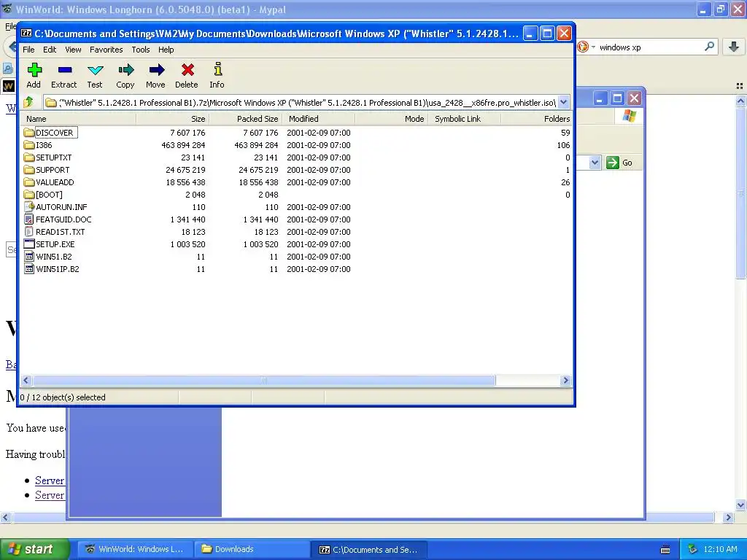This screenshot has width=747, height=560.
Task: Sort by Size column header
Action: point(172,119)
